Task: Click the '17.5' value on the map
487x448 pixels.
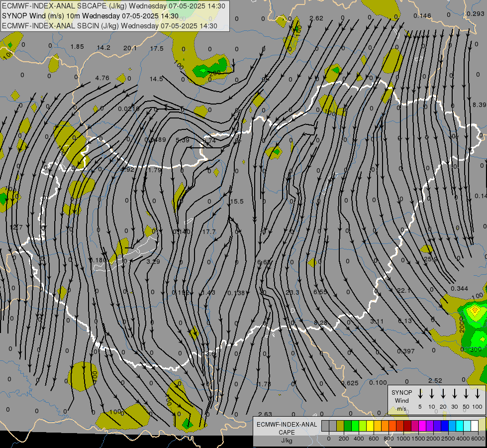Action: pyautogui.click(x=157, y=48)
